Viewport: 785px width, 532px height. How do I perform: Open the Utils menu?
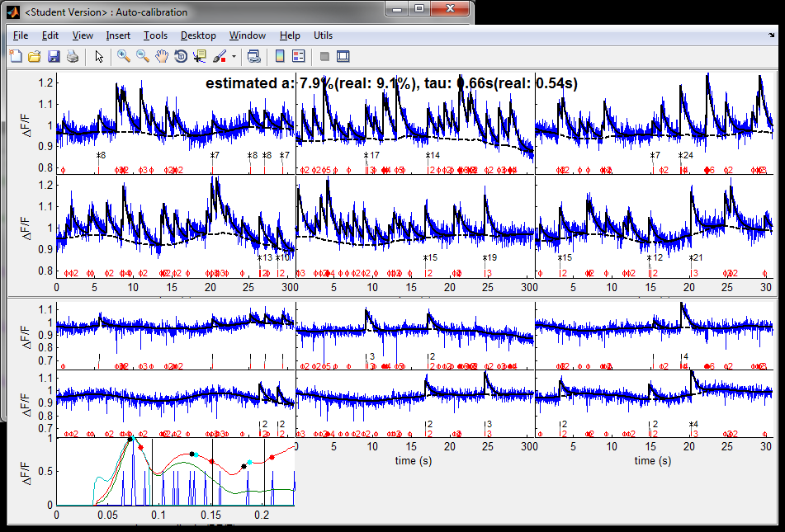pos(323,35)
